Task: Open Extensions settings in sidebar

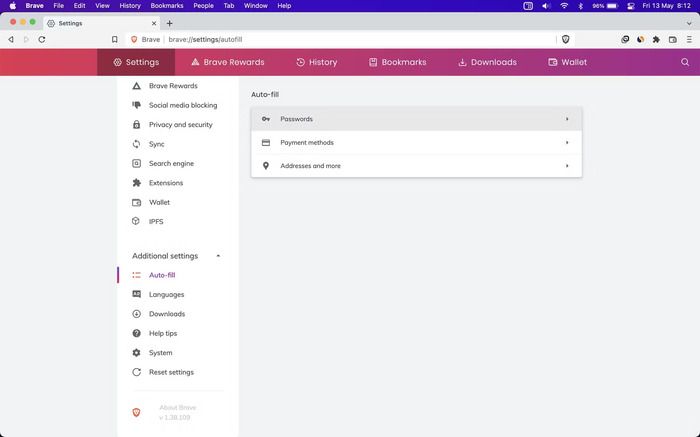Action: [x=166, y=183]
